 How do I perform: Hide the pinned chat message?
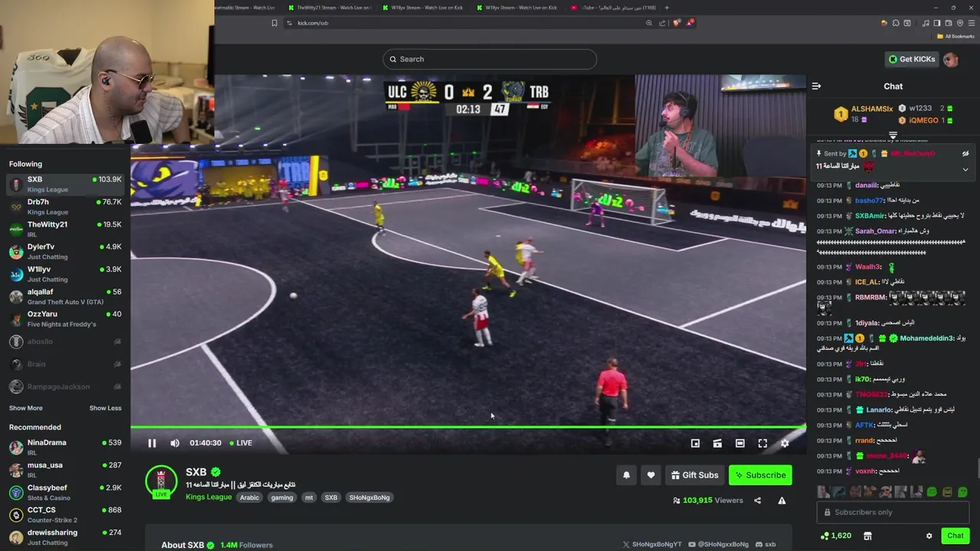click(965, 154)
